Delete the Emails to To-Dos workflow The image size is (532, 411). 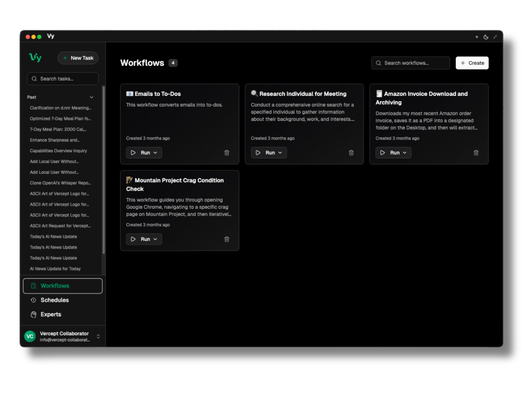(x=227, y=153)
